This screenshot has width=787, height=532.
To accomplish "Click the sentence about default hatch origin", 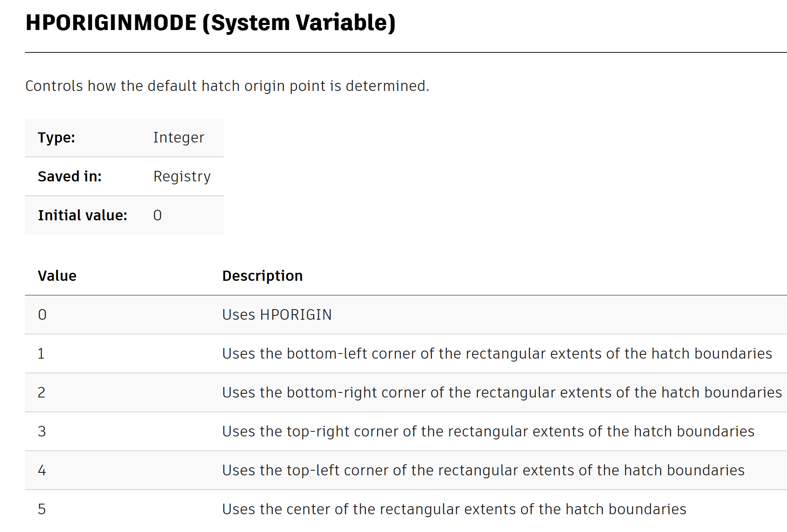I will click(227, 86).
